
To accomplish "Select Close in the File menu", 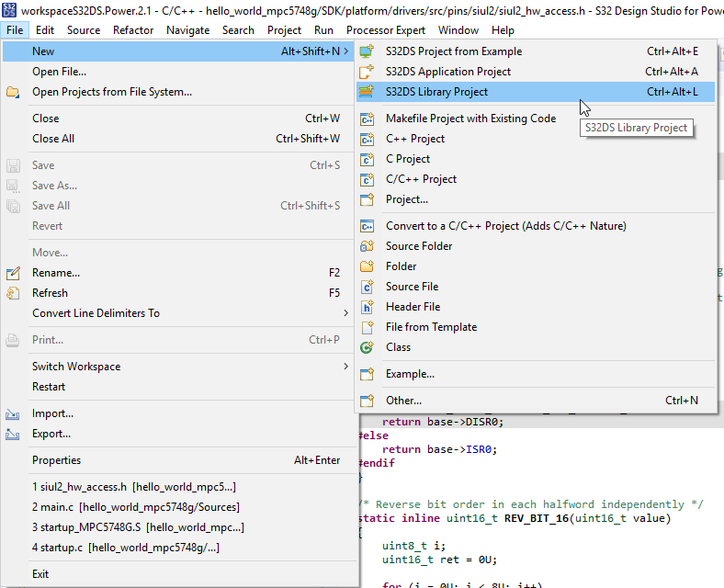I will coord(180,119).
